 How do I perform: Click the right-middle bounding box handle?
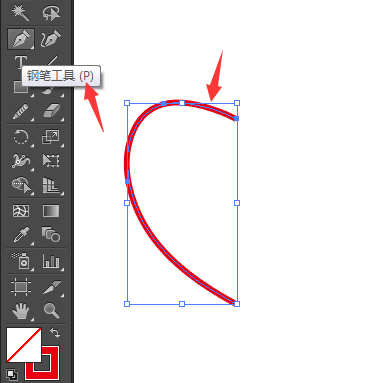tap(237, 203)
